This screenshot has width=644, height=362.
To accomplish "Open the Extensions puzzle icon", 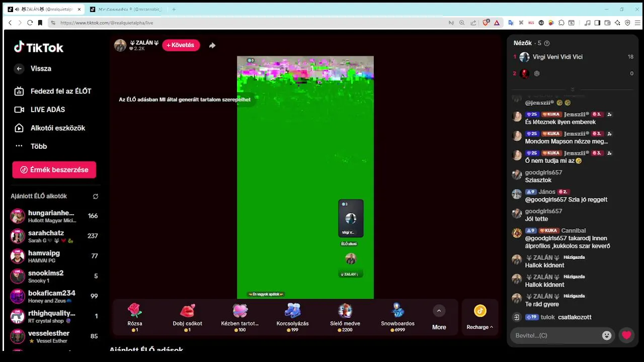I will pos(561,23).
